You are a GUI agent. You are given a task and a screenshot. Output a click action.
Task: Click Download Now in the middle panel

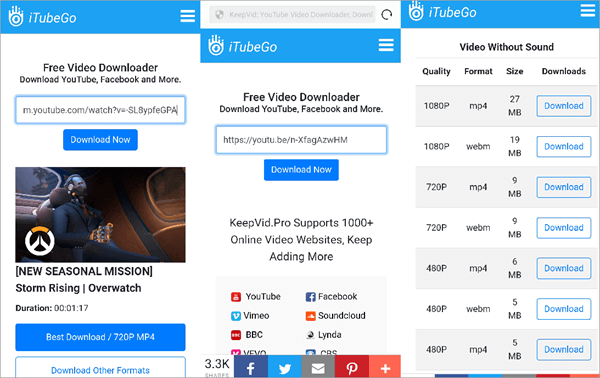pyautogui.click(x=301, y=169)
